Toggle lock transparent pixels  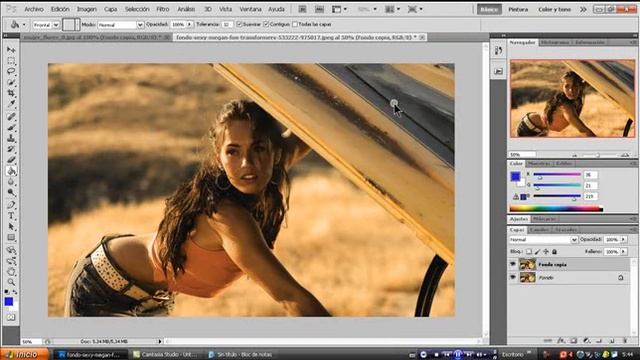click(529, 252)
